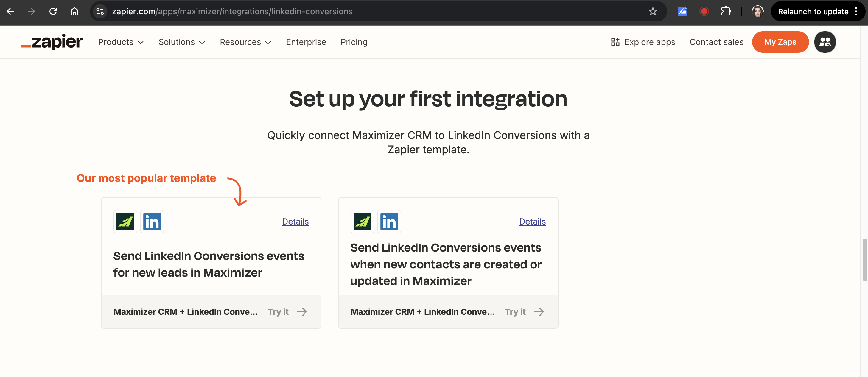Click the Zapier logo
This screenshot has height=377, width=868.
click(x=52, y=42)
